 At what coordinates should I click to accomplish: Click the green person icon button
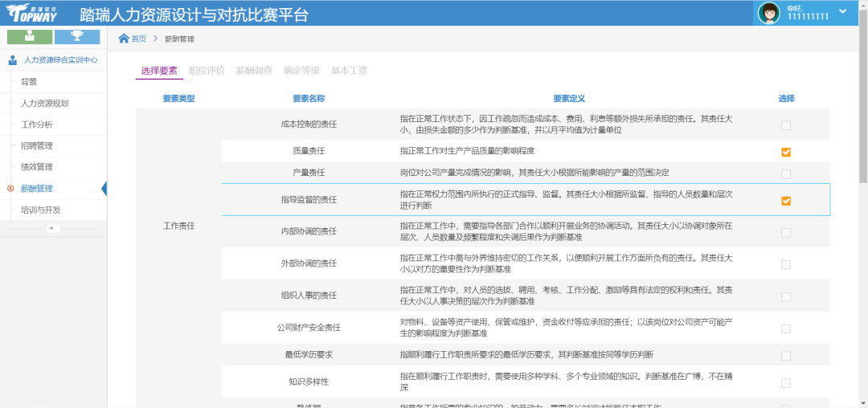29,36
